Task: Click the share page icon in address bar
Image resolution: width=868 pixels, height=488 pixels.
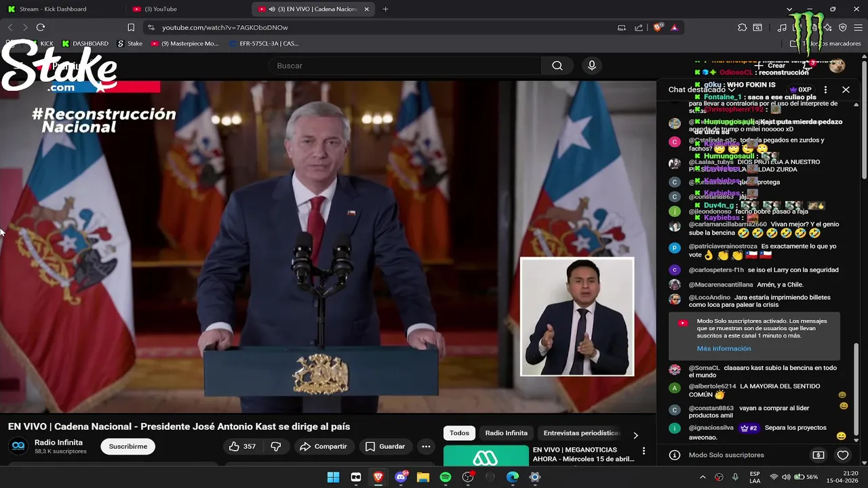Action: [x=639, y=27]
